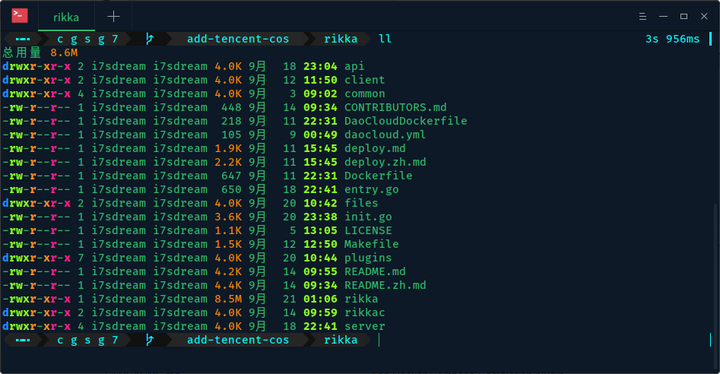
Task: Click the CONTRIBUTORS.md file name
Action: (395, 107)
